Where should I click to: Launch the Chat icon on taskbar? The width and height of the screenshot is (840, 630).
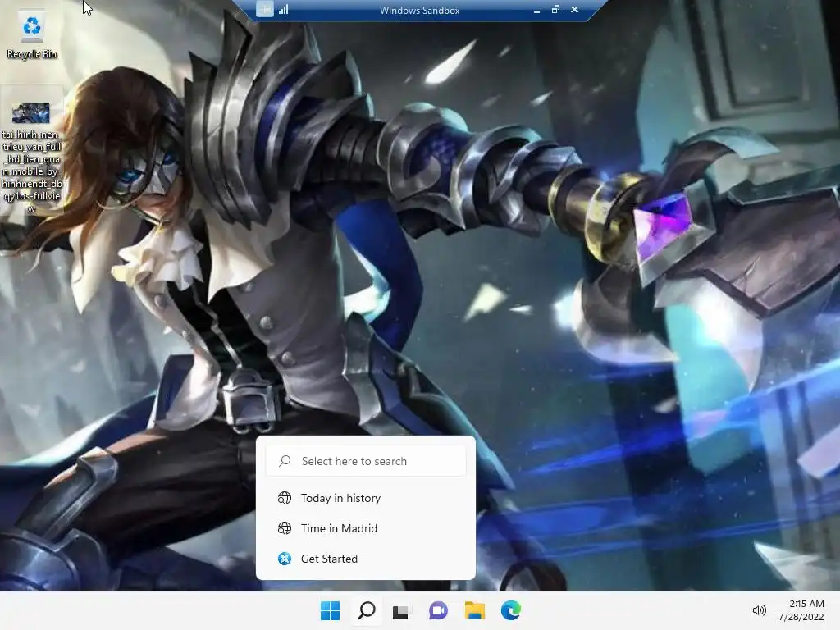[x=438, y=610]
